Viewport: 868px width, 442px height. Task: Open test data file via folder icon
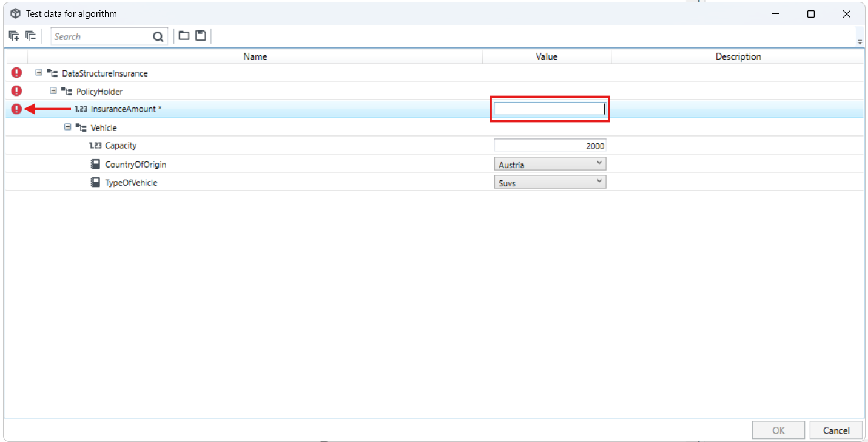(x=184, y=36)
